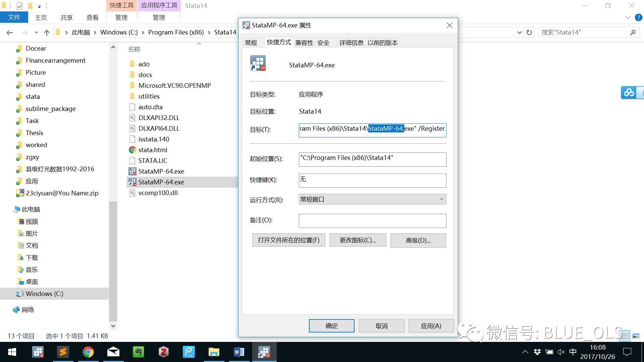Viewport: 644px width, 362px height.
Task: Click the Evernote icon in taskbar
Action: (x=138, y=352)
